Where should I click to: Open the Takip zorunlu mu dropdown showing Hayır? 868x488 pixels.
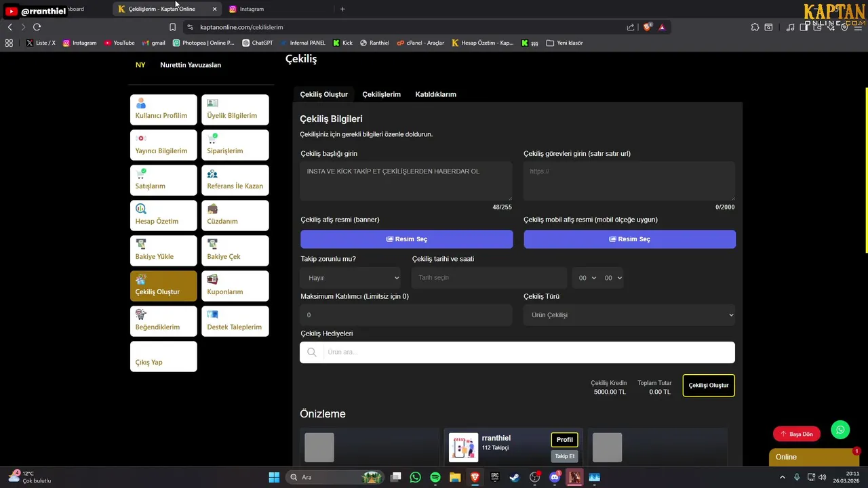pos(351,278)
